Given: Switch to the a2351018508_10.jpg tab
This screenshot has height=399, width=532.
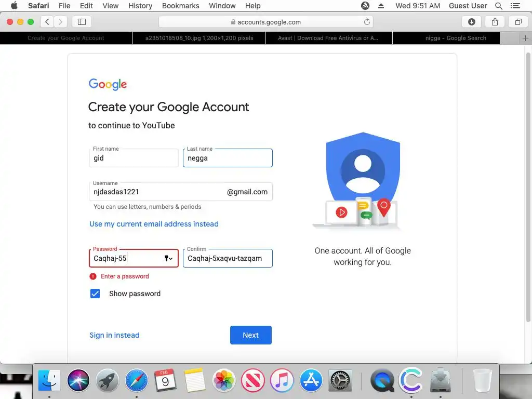Looking at the screenshot, I should [199, 38].
